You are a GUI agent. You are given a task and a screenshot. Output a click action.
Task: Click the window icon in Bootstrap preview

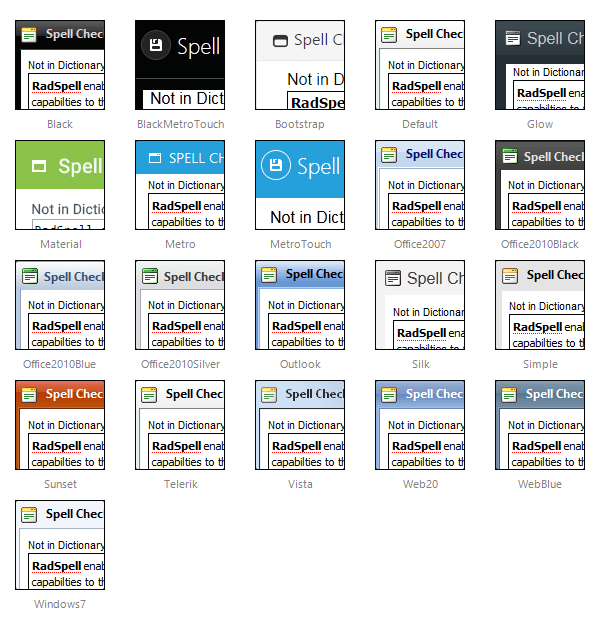pos(280,41)
